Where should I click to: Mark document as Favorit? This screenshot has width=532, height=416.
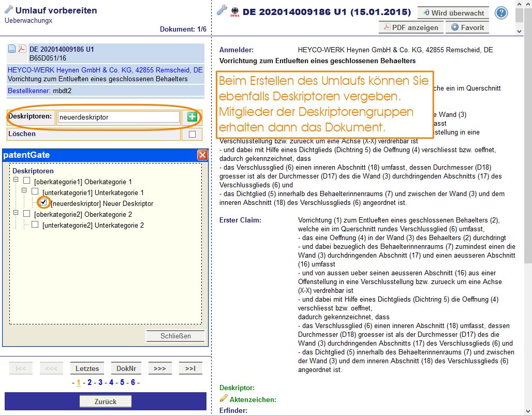point(467,27)
